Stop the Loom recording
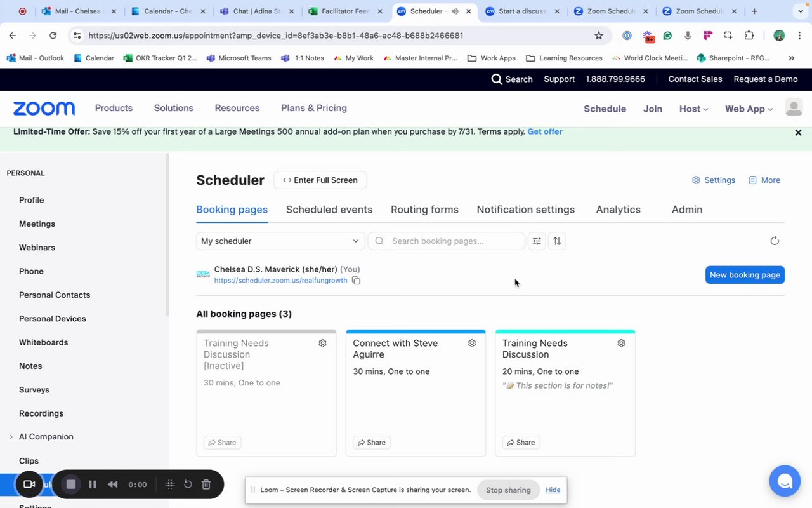The height and width of the screenshot is (508, 812). (x=71, y=485)
